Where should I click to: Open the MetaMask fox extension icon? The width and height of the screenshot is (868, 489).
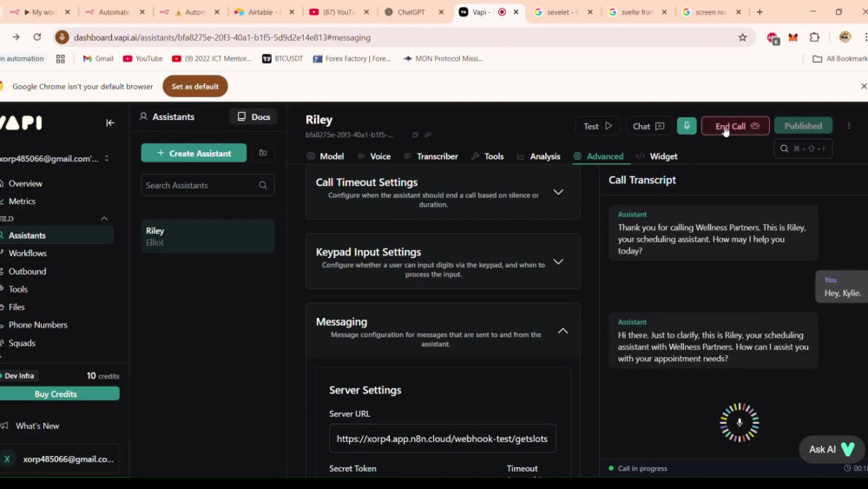793,37
